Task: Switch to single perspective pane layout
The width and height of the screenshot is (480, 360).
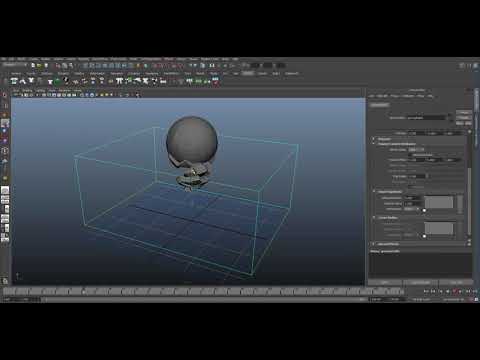Action: click(5, 190)
